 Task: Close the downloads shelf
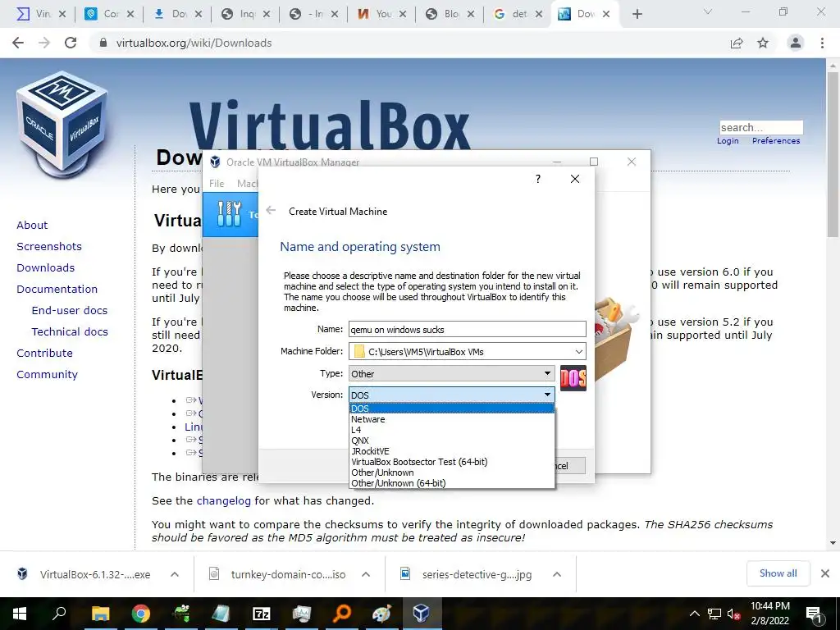[x=825, y=573]
